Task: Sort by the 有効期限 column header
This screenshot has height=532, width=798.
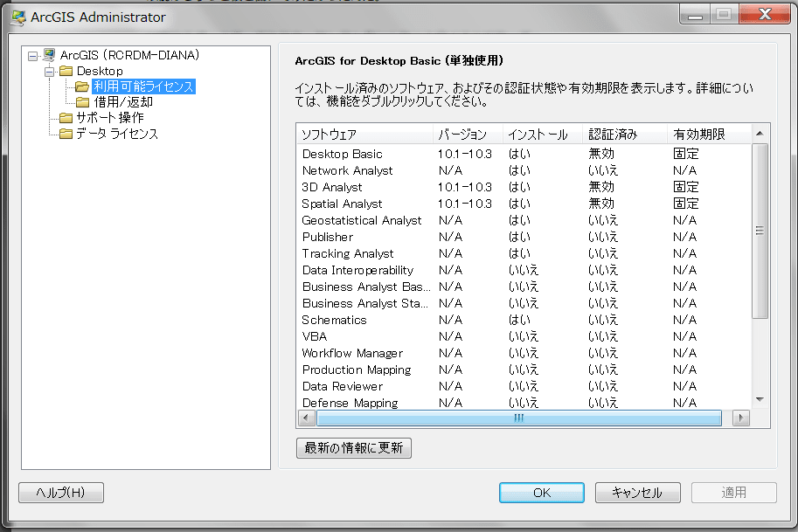Action: pos(709,135)
